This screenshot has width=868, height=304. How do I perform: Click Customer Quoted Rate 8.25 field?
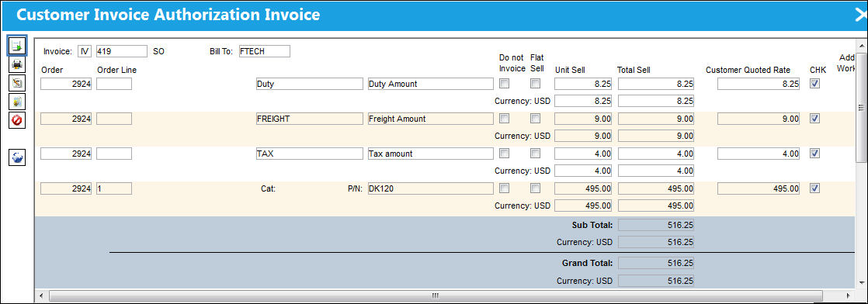click(759, 84)
